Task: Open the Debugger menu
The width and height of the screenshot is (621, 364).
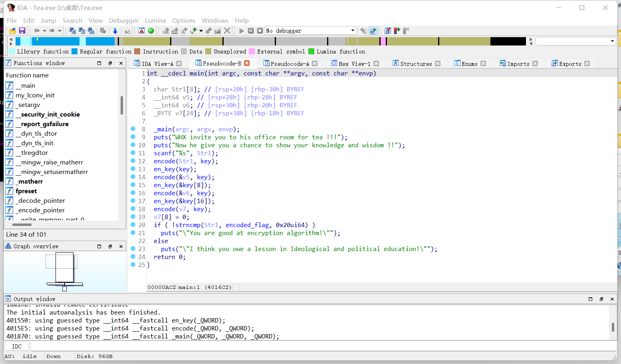Action: [x=124, y=20]
